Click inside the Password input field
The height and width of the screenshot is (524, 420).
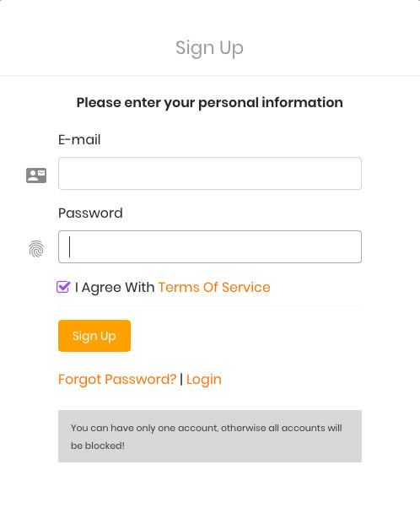210,246
